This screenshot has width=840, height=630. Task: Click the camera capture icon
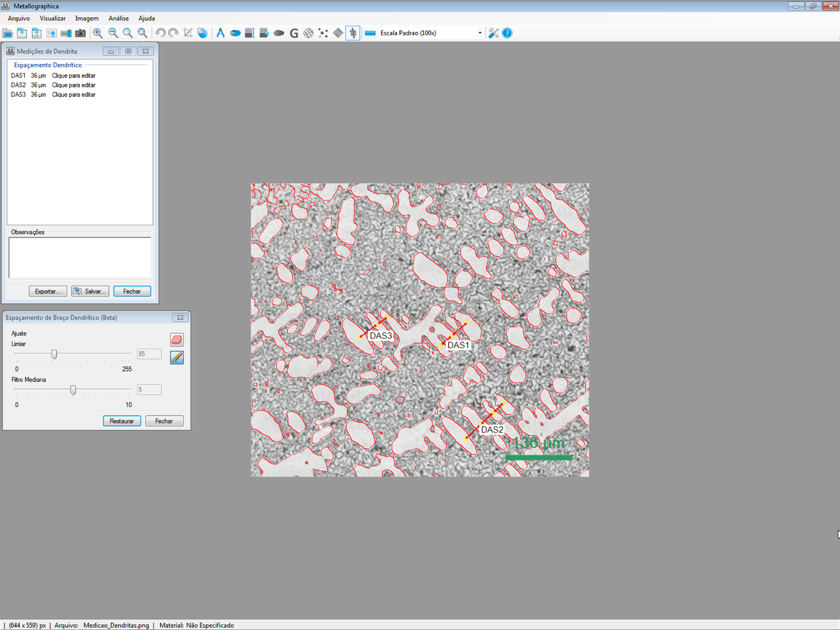pyautogui.click(x=80, y=33)
